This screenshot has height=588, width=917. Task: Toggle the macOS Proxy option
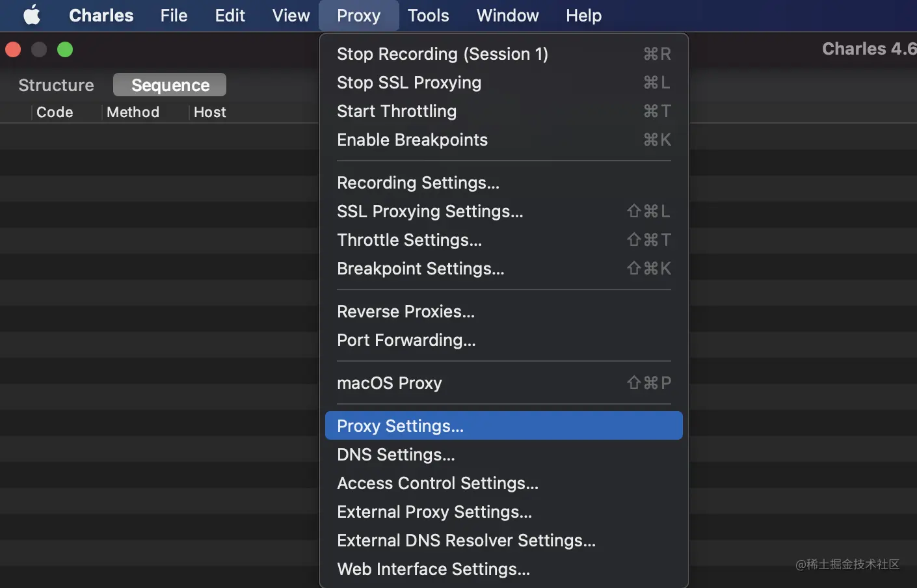pos(390,383)
